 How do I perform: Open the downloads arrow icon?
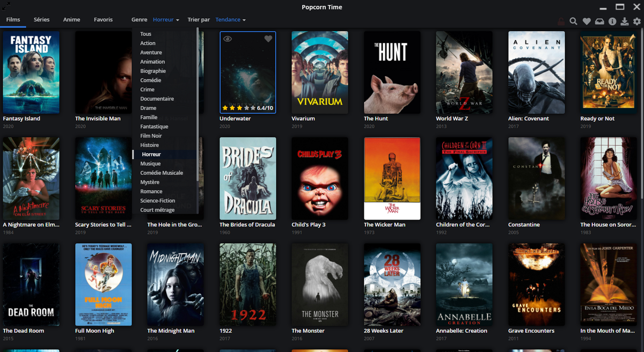[x=624, y=21]
